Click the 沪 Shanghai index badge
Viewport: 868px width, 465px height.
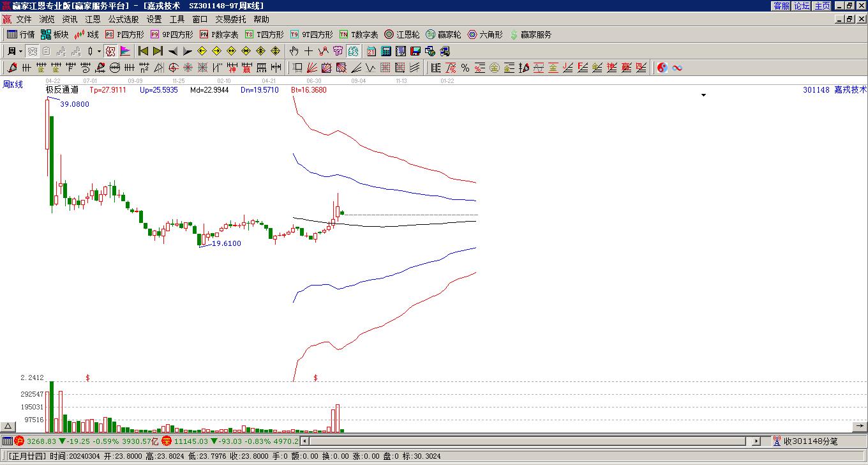(19, 441)
